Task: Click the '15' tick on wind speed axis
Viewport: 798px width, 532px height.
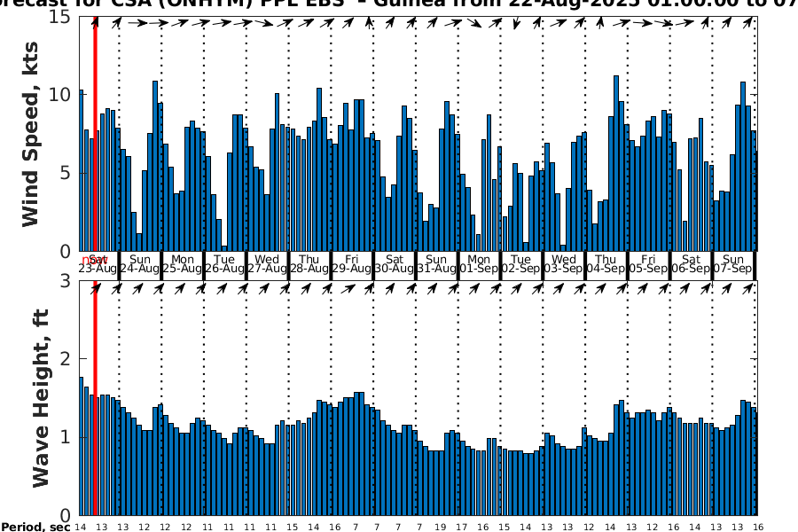Action: click(60, 16)
